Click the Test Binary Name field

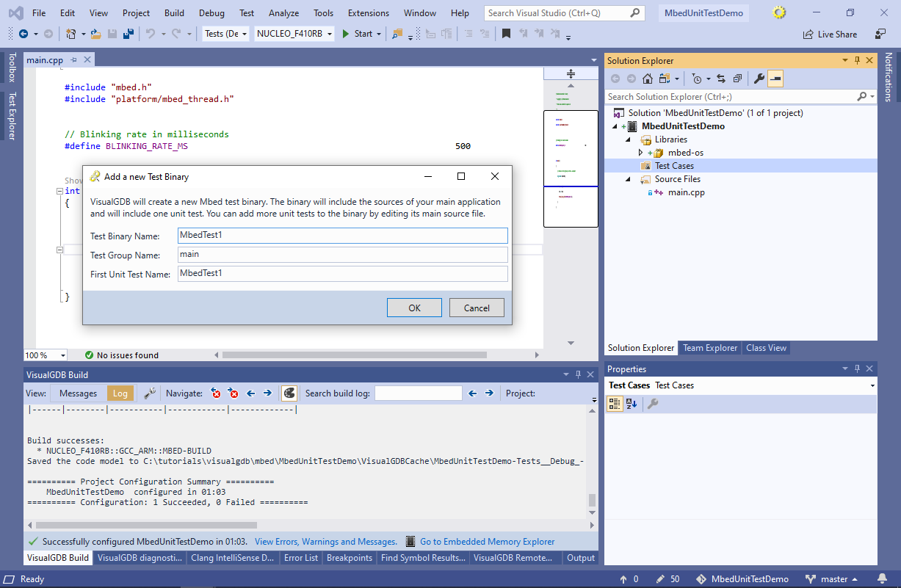(343, 236)
